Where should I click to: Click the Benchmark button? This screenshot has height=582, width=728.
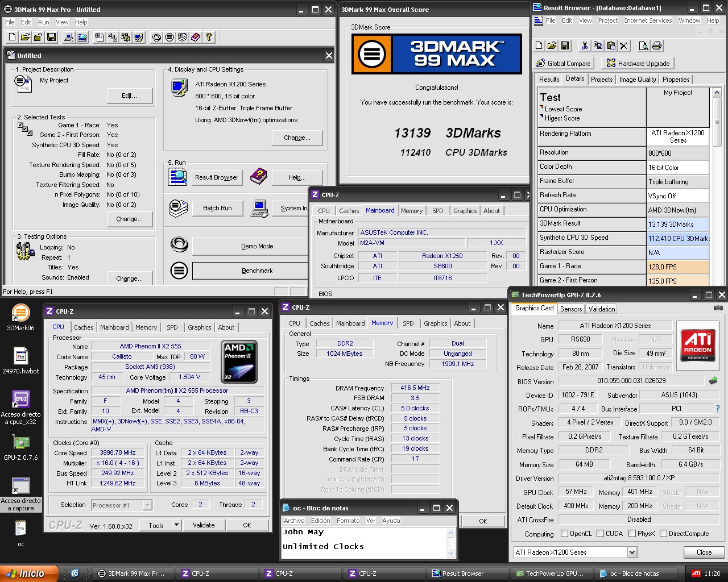[x=250, y=271]
